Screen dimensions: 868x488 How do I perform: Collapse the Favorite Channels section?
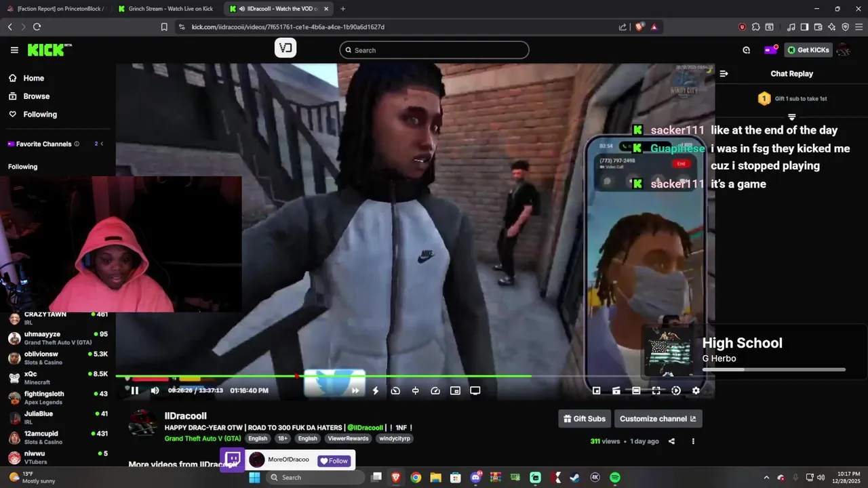(102, 144)
